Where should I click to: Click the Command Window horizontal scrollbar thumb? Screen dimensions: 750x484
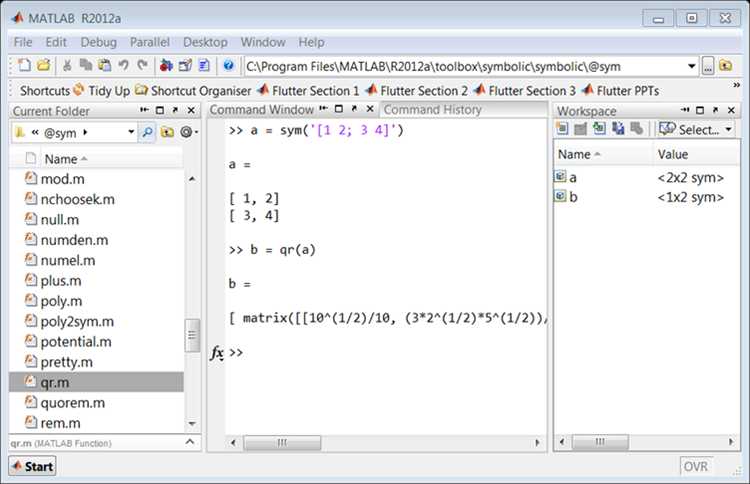point(282,443)
